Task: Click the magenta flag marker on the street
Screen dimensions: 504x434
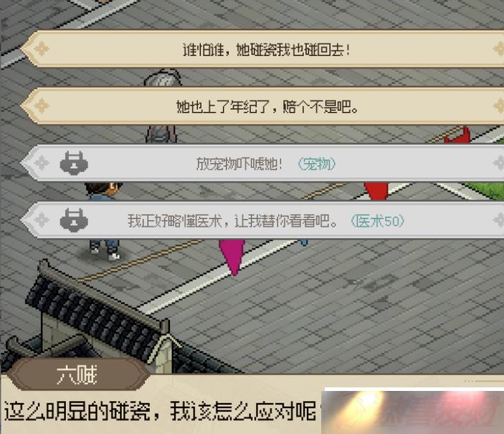Action: tap(232, 257)
